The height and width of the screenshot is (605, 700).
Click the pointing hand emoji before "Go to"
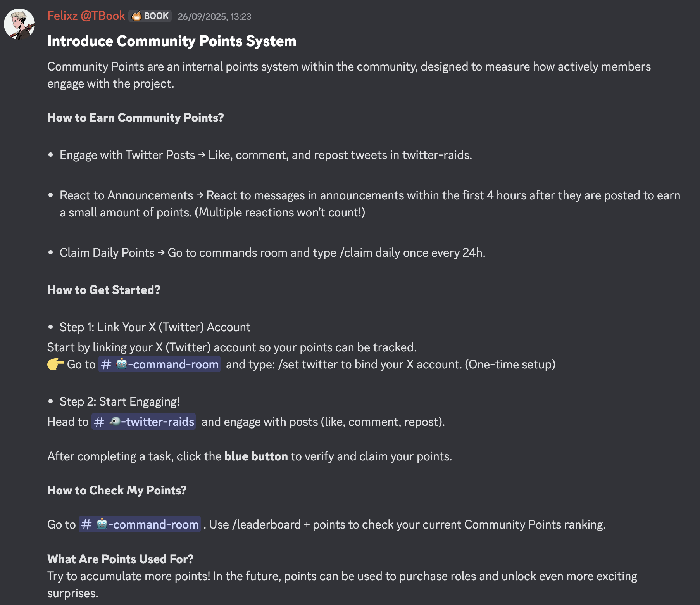coord(55,364)
